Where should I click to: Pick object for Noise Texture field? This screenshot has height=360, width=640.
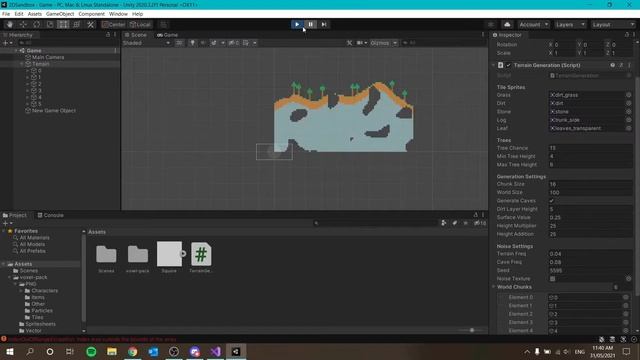(629, 279)
